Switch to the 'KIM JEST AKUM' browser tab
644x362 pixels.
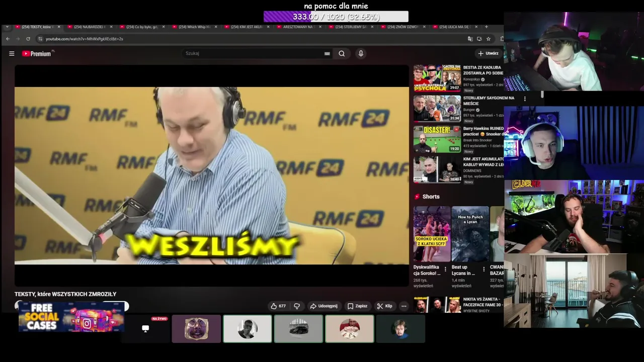pyautogui.click(x=246, y=27)
